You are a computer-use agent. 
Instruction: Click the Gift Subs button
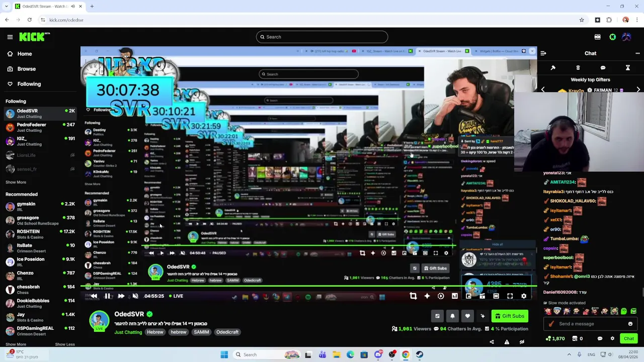tap(510, 316)
